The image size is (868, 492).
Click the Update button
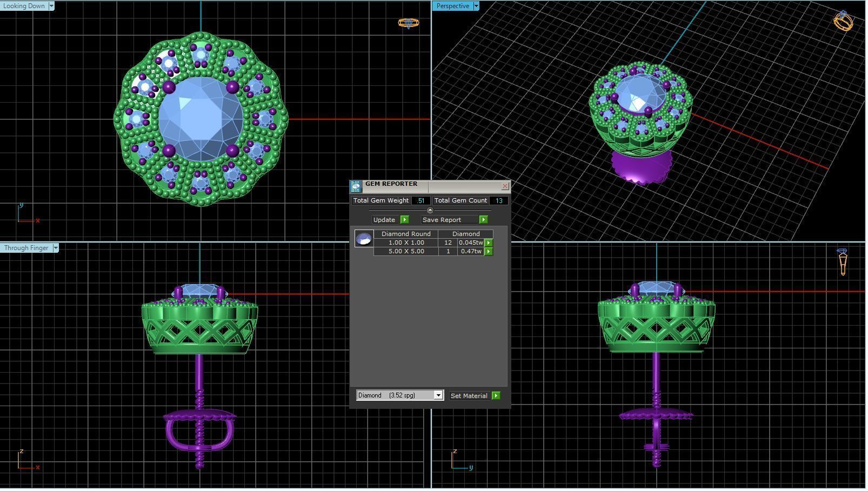390,220
